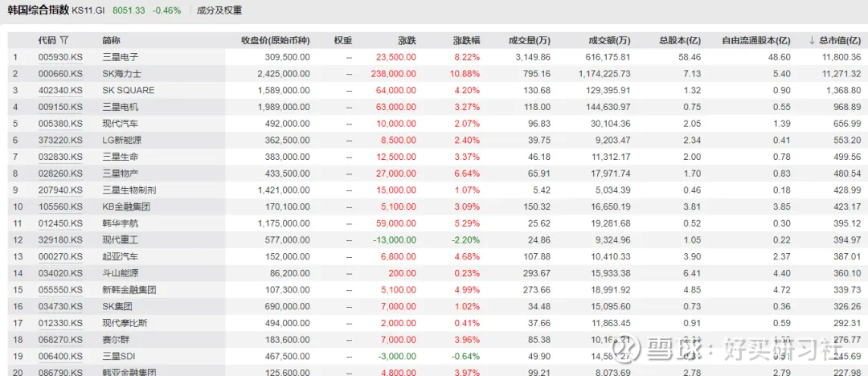Open stock code 028260.KS
This screenshot has width=868, height=376.
[x=60, y=174]
